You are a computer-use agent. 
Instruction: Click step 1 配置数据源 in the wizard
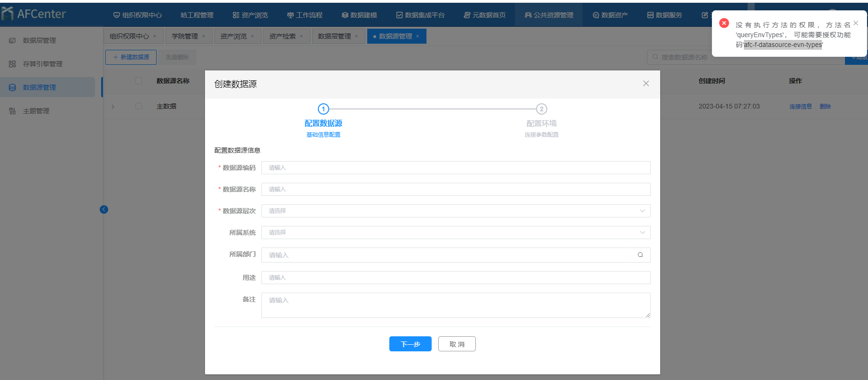tap(324, 121)
